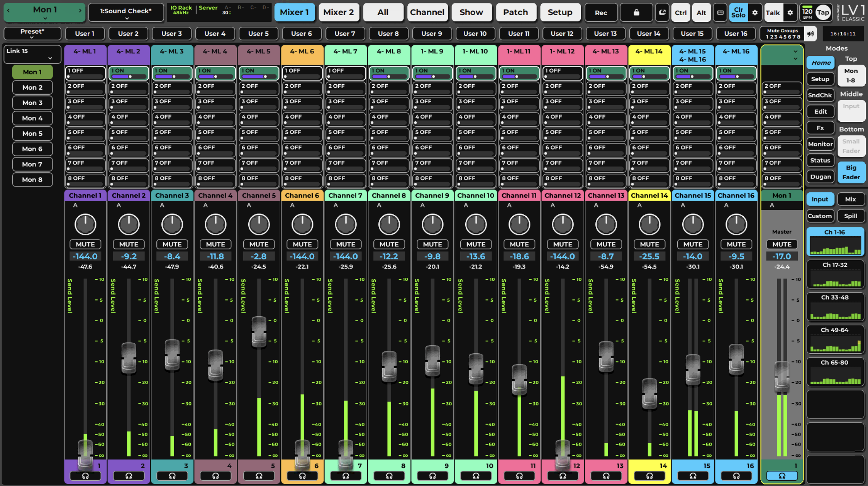Screen dimensions: 868x486
Task: Mute Channel 5
Action: coord(259,244)
